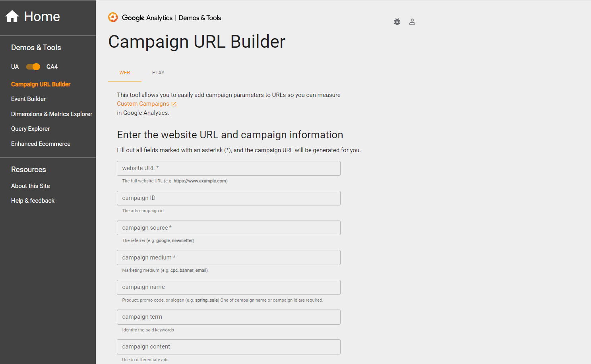Screen dimensions: 591x364
Task: Select the WEB tab
Action: click(124, 73)
